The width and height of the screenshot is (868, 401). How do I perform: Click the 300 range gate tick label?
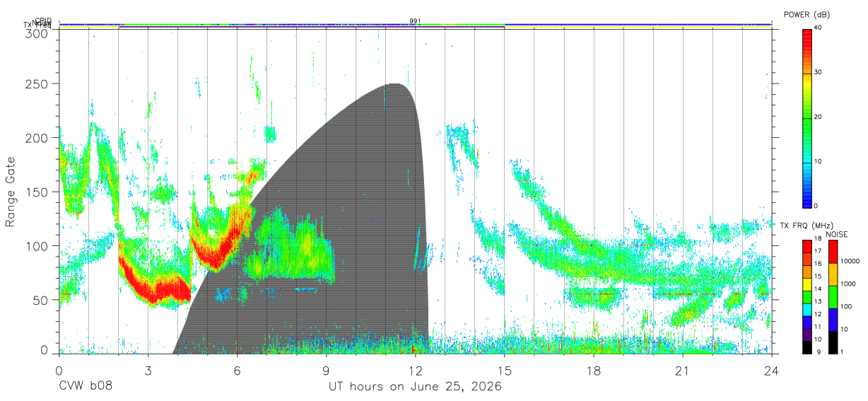pos(37,33)
